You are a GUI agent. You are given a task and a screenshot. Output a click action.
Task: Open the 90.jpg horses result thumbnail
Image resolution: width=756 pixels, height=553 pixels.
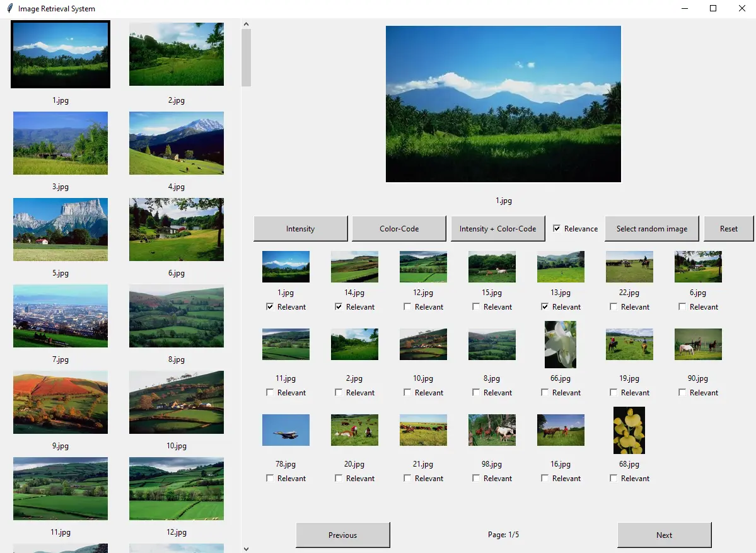point(697,344)
